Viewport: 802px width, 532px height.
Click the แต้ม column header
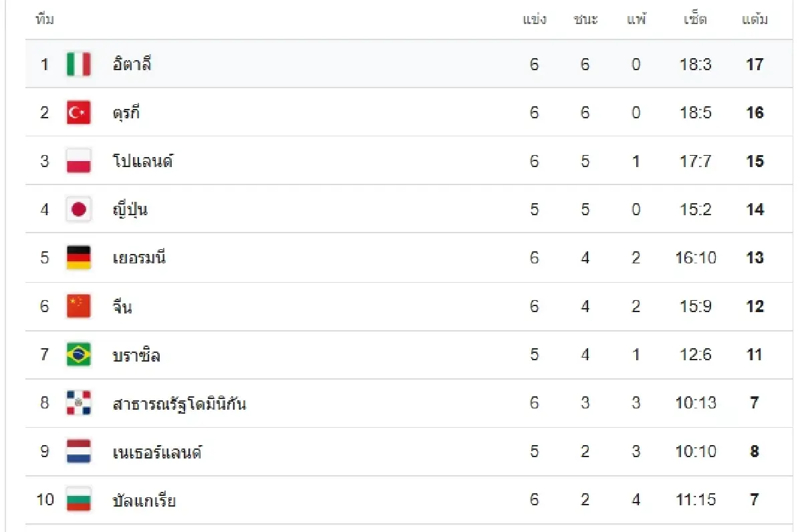point(755,19)
